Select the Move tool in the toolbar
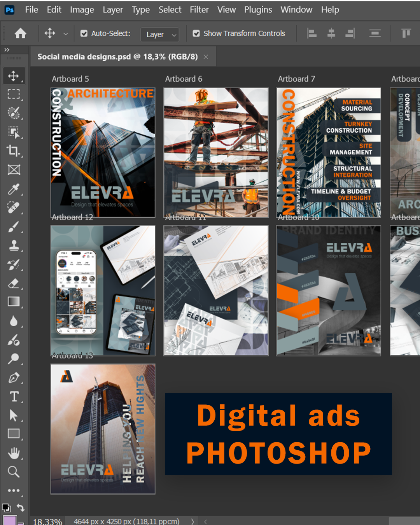The image size is (420, 525). click(14, 76)
